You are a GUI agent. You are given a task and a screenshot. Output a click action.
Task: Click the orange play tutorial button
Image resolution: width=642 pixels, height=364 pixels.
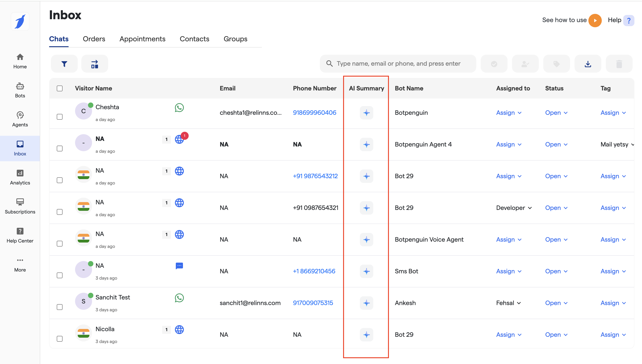tap(595, 20)
